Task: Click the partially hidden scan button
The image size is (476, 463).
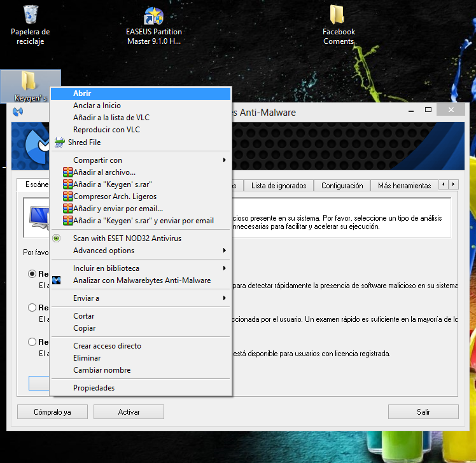Action: 39,383
